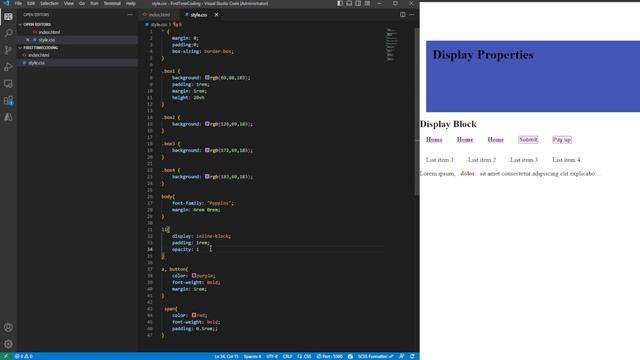Open the Customize Layout icon
The width and height of the screenshot is (640, 360).
367,3
